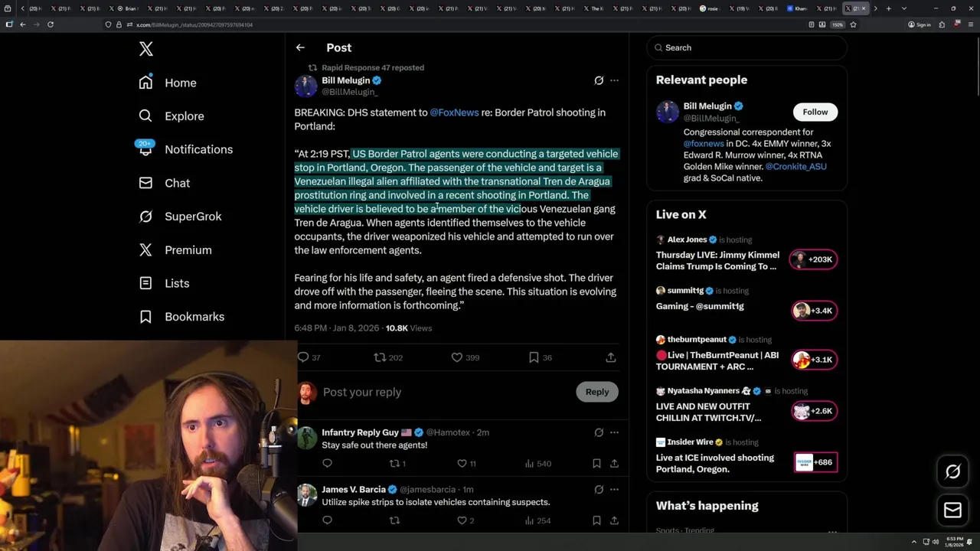Switch to the Brian browser tab
The height and width of the screenshot is (551, 980).
126,8
